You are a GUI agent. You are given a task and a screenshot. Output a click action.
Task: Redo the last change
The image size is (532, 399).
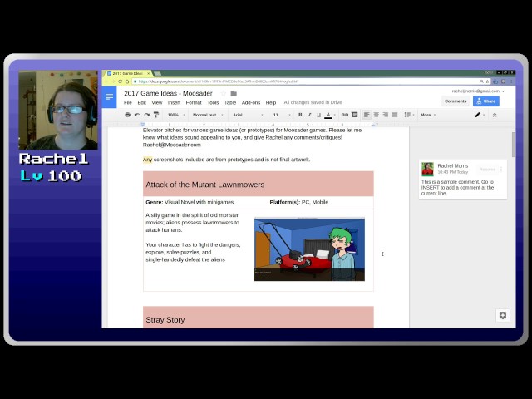(146, 115)
